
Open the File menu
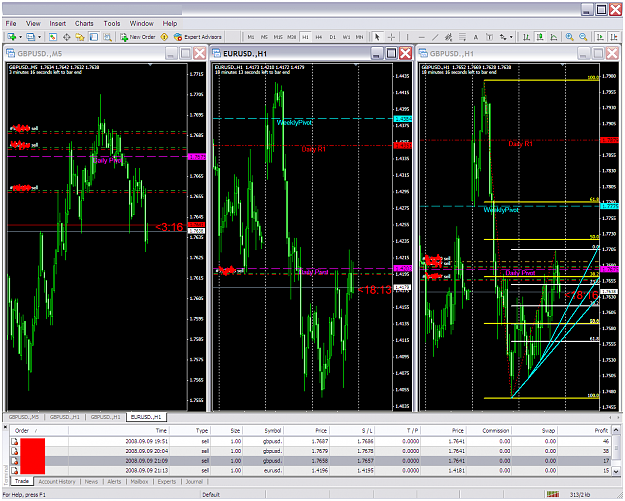11,24
